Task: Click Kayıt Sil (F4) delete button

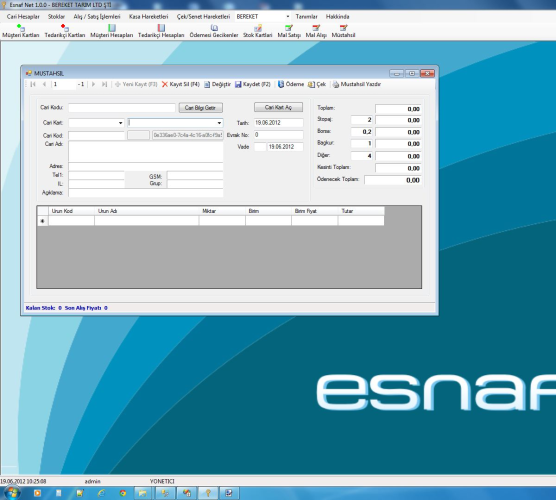Action: (181, 84)
